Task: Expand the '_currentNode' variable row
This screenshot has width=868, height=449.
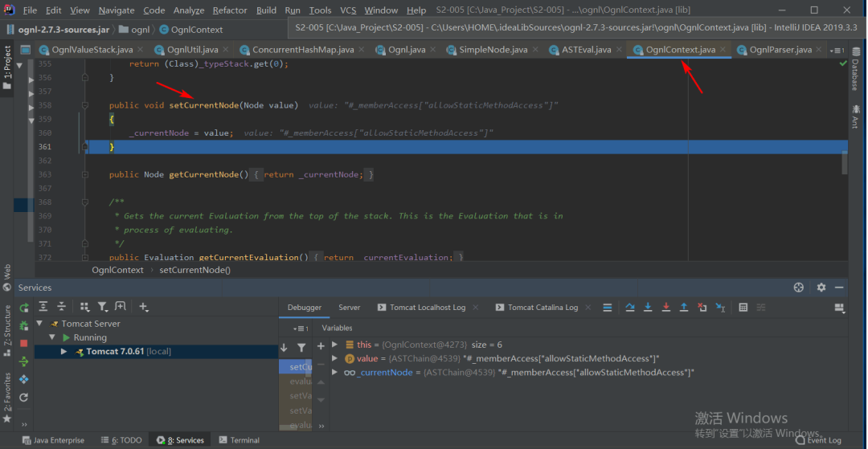Action: (334, 372)
